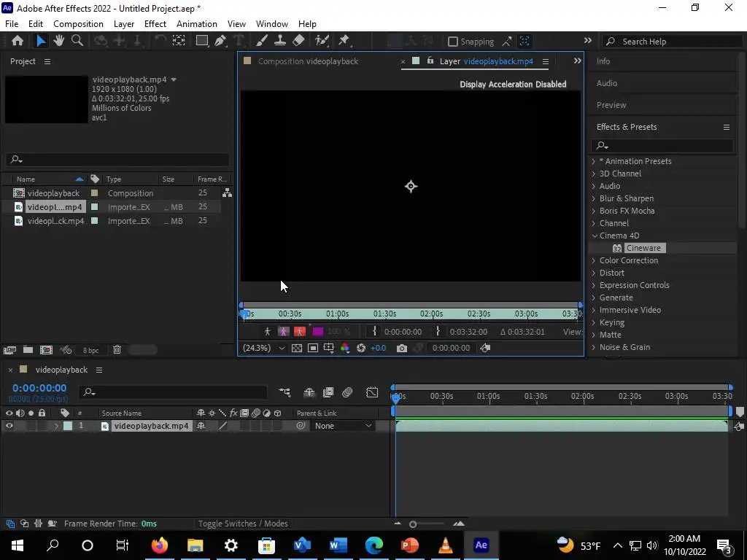Image resolution: width=747 pixels, height=560 pixels.
Task: Select the Rectangle shape tool
Action: tap(202, 41)
